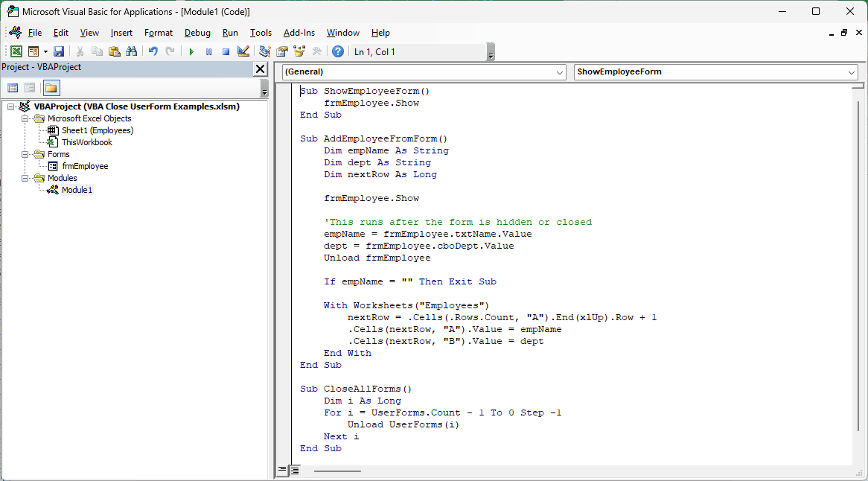Viewport: 868px width, 481px height.
Task: Restore the Module1 code child window
Action: click(x=844, y=33)
